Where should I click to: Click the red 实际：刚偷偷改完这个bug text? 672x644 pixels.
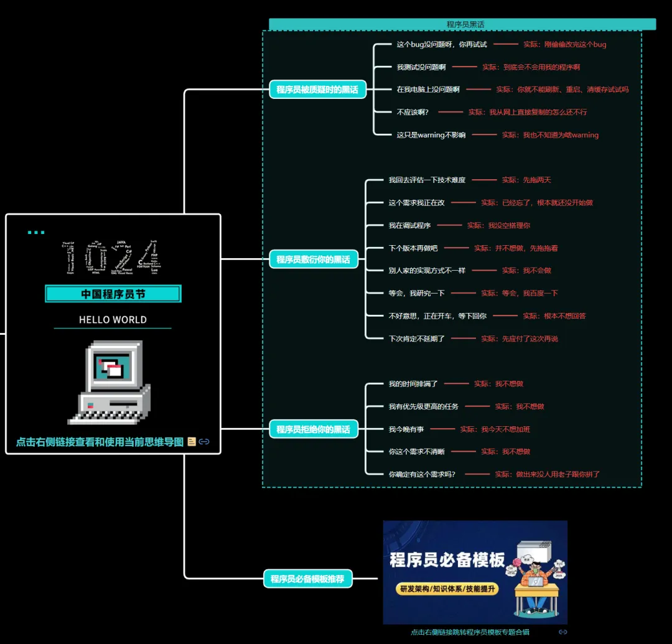565,44
